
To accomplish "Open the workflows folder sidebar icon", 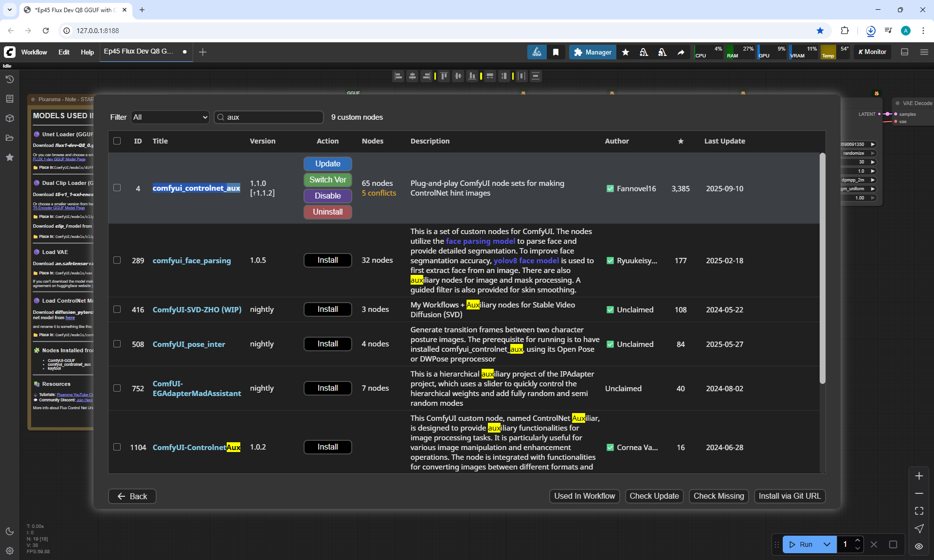I will coord(10,138).
